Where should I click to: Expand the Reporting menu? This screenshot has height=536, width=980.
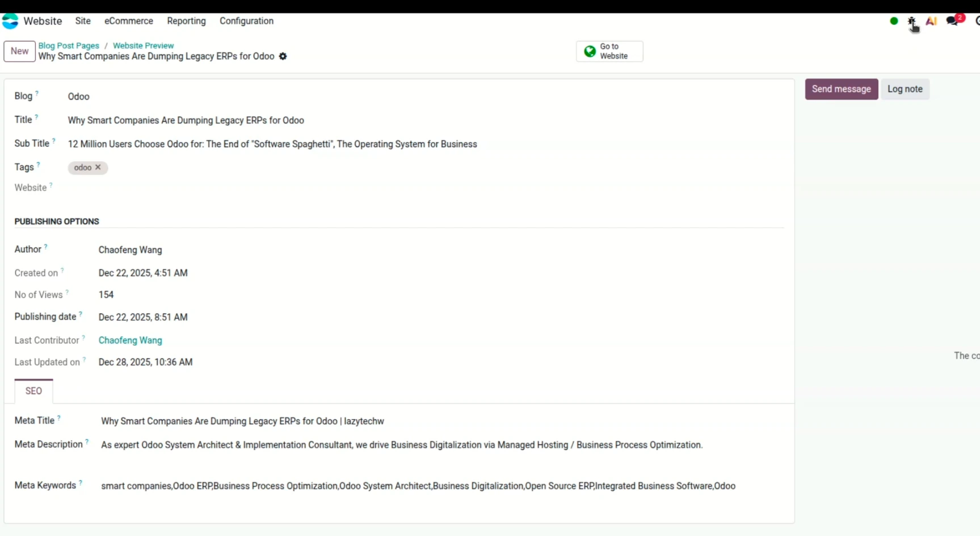(186, 21)
